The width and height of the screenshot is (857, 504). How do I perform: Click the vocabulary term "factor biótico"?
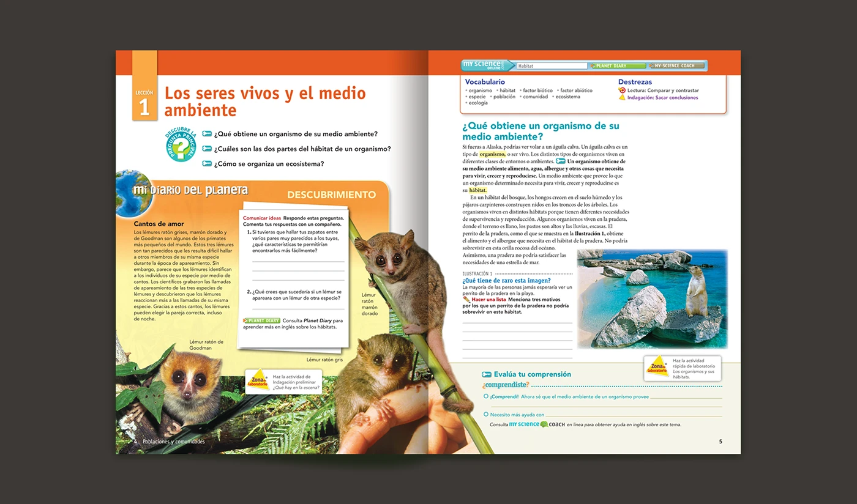537,91
